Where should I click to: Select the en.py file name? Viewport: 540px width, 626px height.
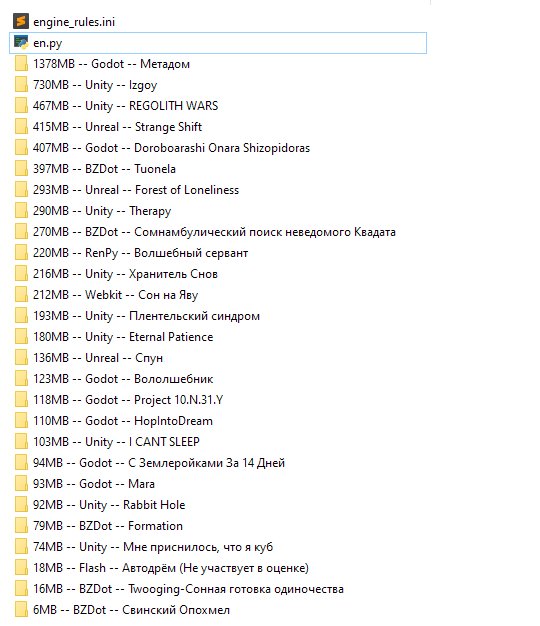[x=47, y=43]
